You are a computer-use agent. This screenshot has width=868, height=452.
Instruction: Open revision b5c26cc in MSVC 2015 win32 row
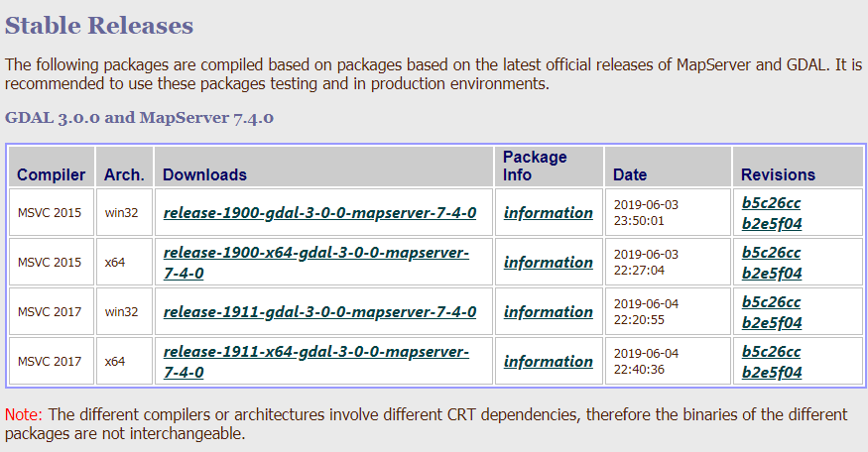[x=771, y=203]
